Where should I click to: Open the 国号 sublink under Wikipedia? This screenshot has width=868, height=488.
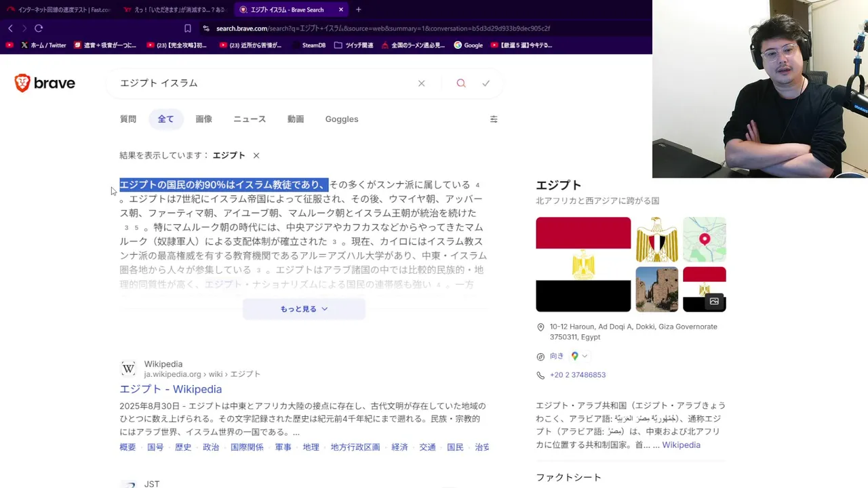coord(155,447)
